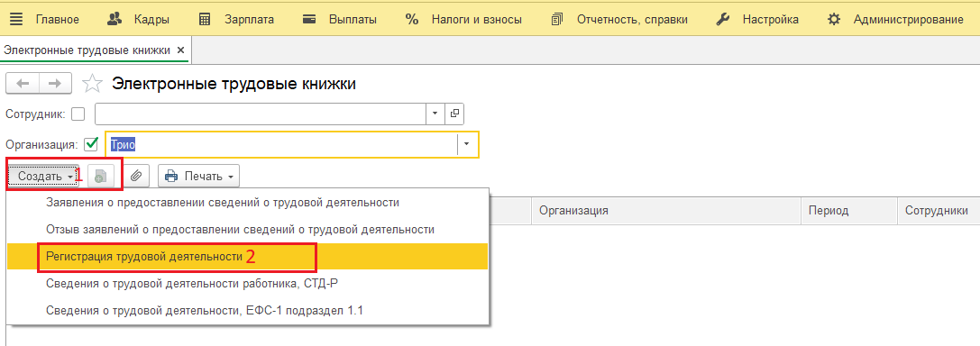Open the Печать dropdown menu

tap(198, 176)
